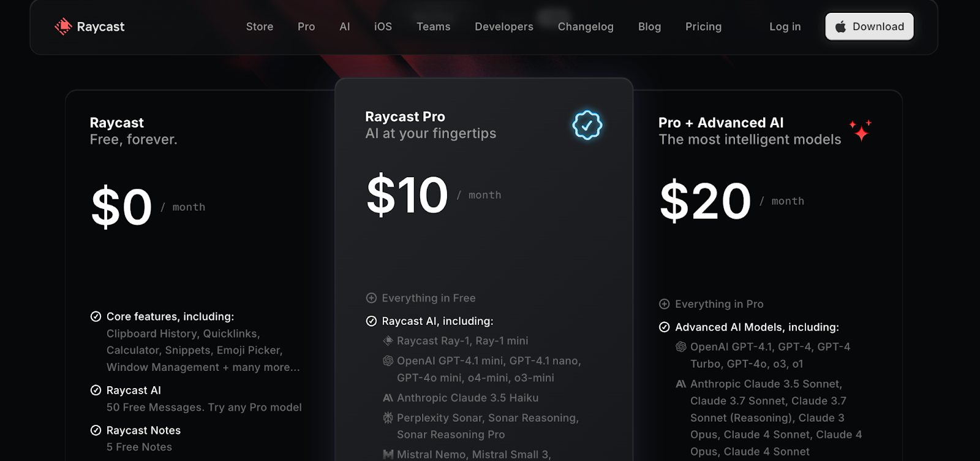The height and width of the screenshot is (461, 980).
Task: Click checkmark icon beside Raycast AI free feature
Action: click(x=96, y=391)
